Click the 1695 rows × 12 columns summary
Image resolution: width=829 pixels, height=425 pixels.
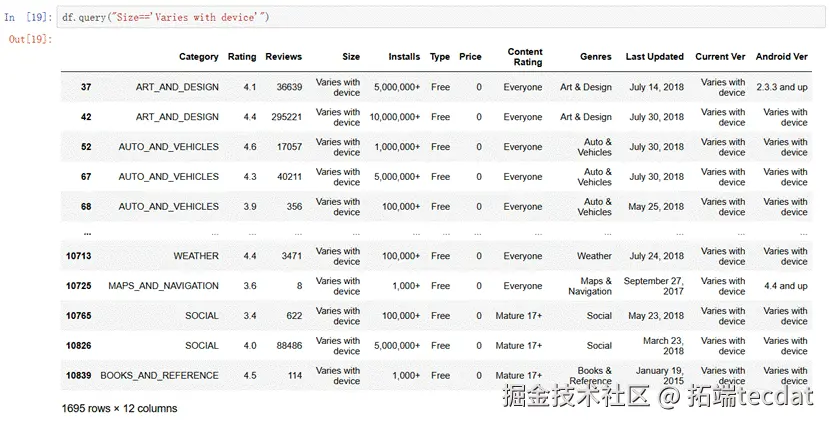coord(119,409)
